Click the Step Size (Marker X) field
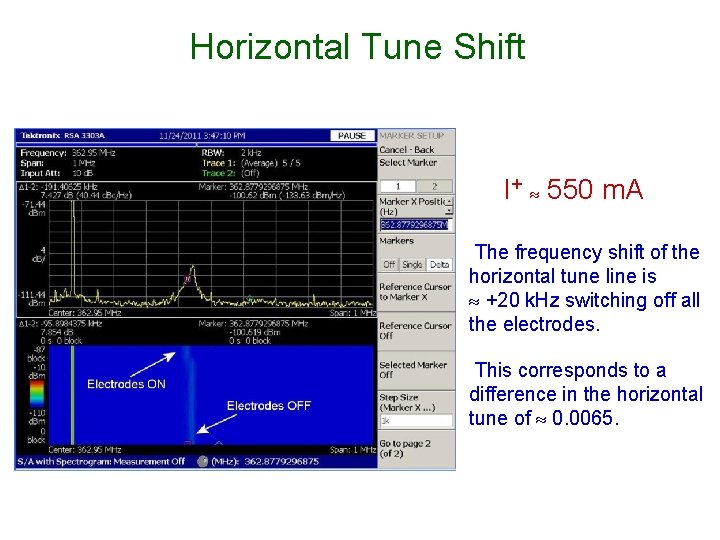720x540 pixels. pos(416,421)
